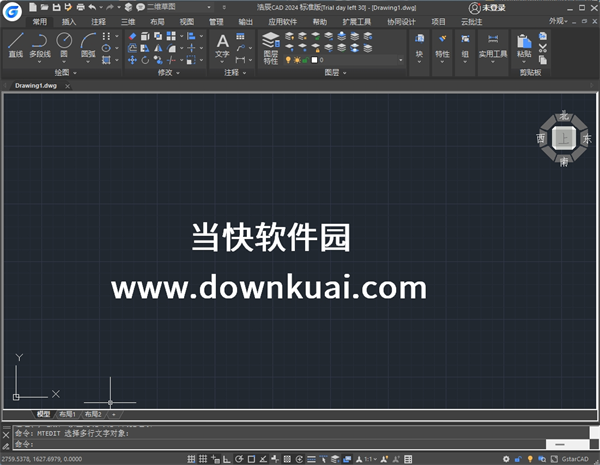The image size is (600, 465).
Task: Click the 块 (Block) panel icon
Action: 419,44
